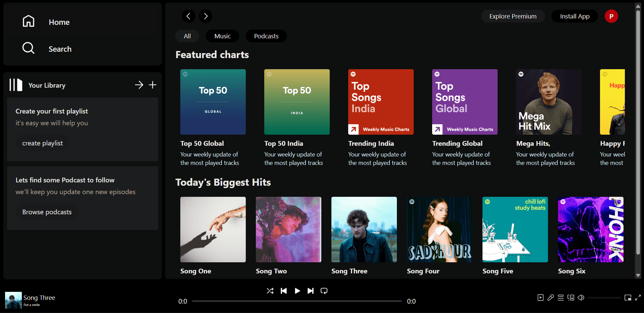Open the Top 50 India cover
This screenshot has height=313, width=644.
pyautogui.click(x=297, y=102)
